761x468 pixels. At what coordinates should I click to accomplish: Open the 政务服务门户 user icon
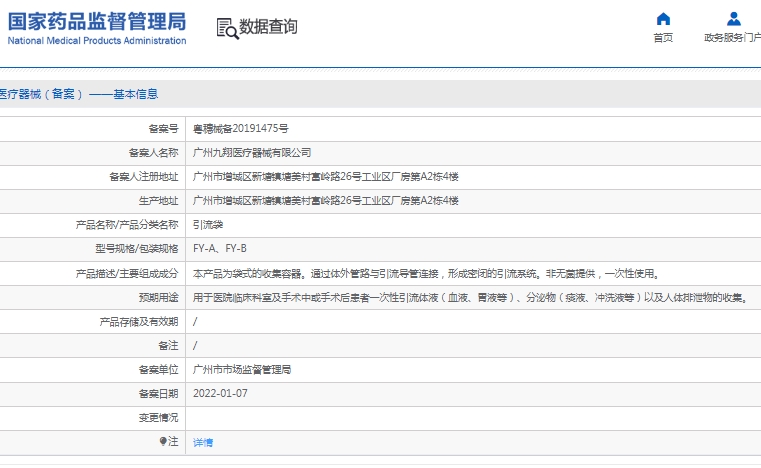tap(733, 19)
